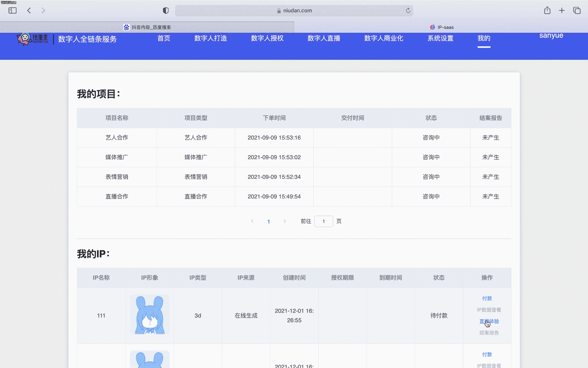Click the 我的项目 section heading
The image size is (588, 368).
point(98,94)
